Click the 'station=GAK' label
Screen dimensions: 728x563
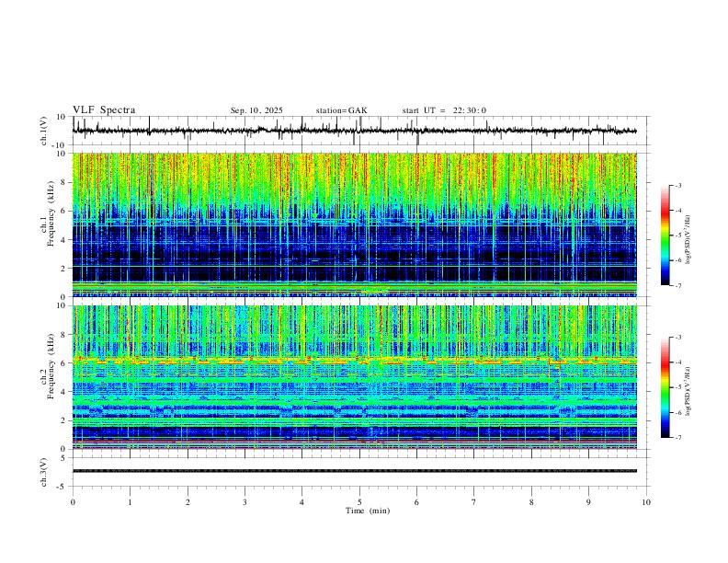(x=341, y=110)
